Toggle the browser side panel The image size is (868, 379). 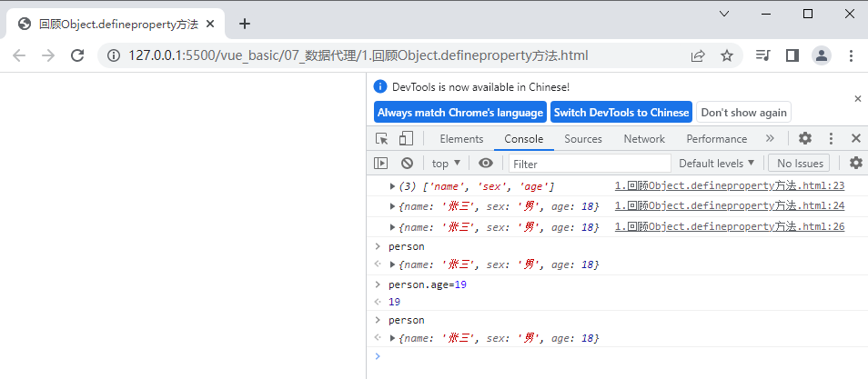pyautogui.click(x=792, y=55)
